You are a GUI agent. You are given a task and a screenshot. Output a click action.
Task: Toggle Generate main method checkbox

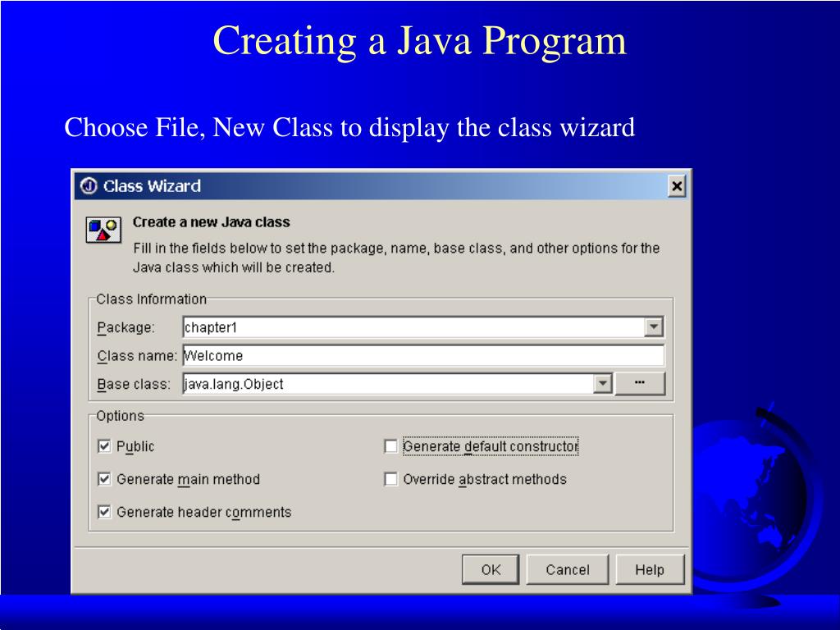(104, 479)
